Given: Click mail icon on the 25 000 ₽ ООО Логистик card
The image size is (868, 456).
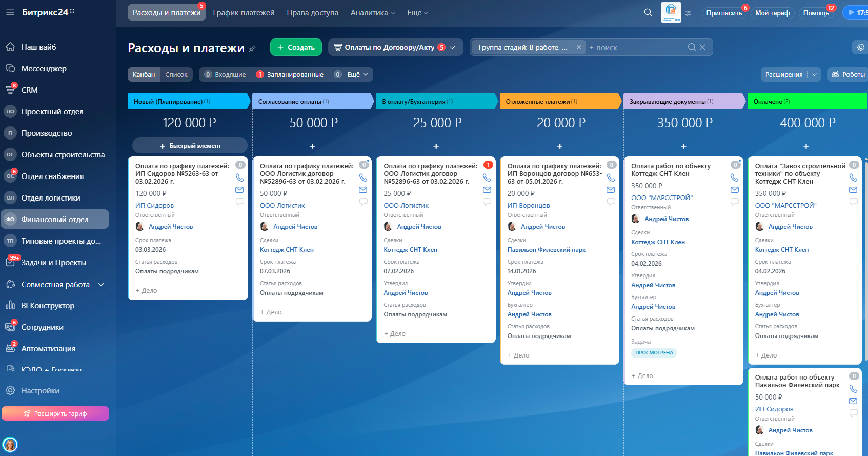Looking at the screenshot, I should pos(487,190).
